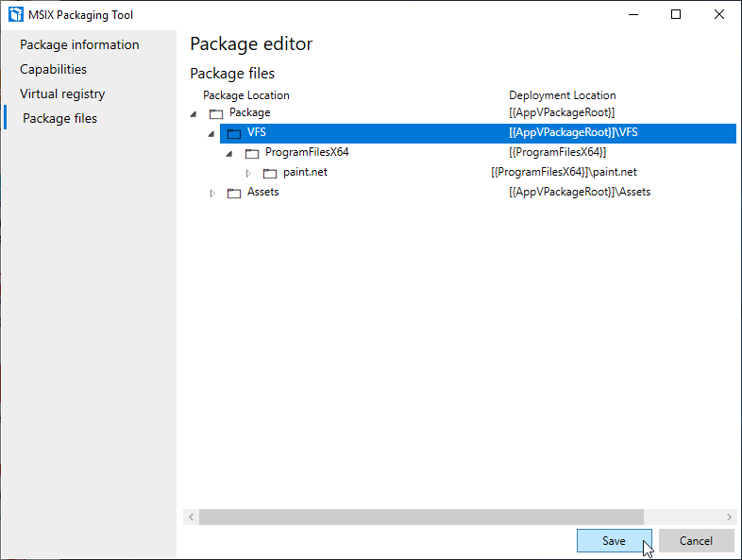Collapse the ProgramFilesX64 node
Screen dimensions: 742x560
(x=229, y=153)
